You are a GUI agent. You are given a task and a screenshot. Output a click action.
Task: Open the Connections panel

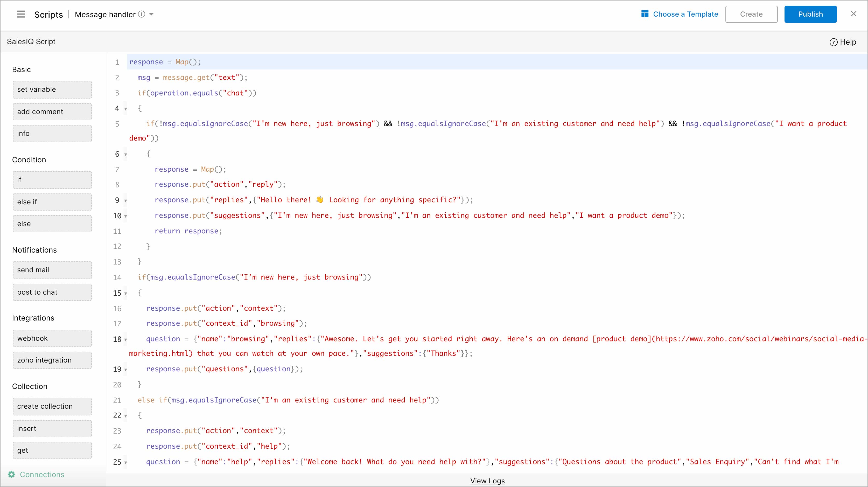click(x=41, y=474)
